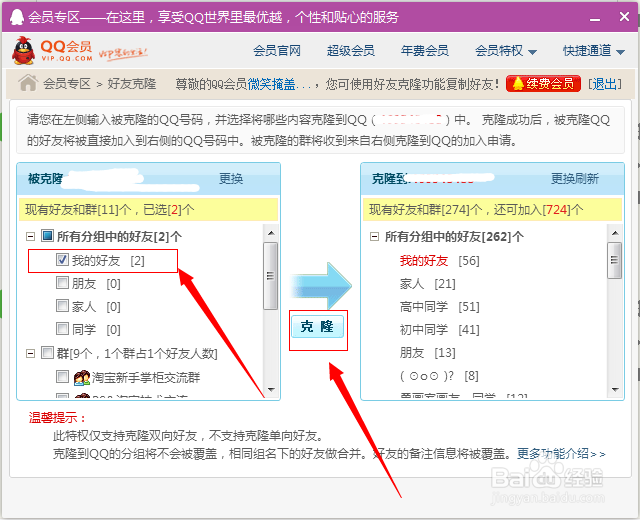Open the 年费会员 nav item
This screenshot has height=520, width=640.
coord(424,51)
